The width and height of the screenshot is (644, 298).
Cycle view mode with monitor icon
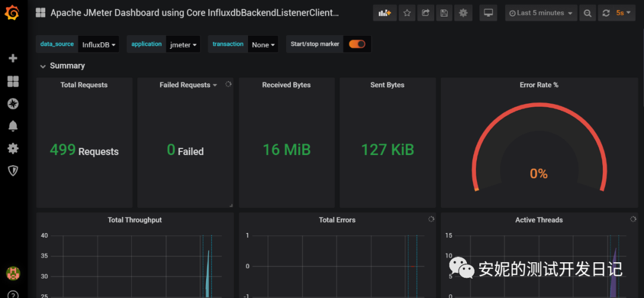point(488,13)
